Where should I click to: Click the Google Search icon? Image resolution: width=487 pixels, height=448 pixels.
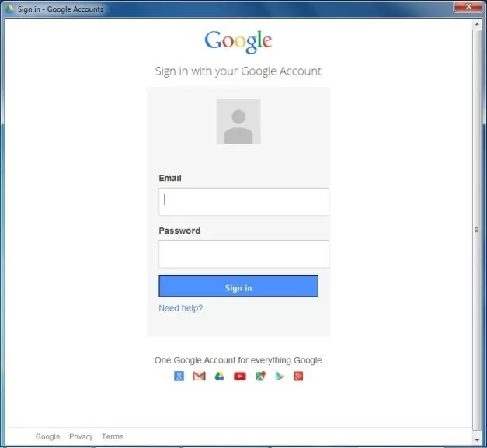click(179, 377)
